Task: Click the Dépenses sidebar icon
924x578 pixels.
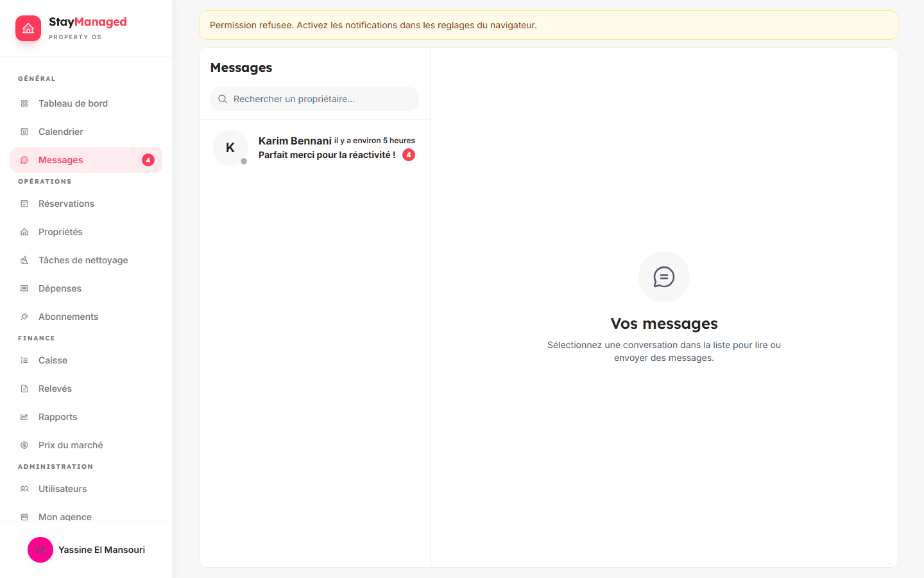Action: tap(24, 288)
